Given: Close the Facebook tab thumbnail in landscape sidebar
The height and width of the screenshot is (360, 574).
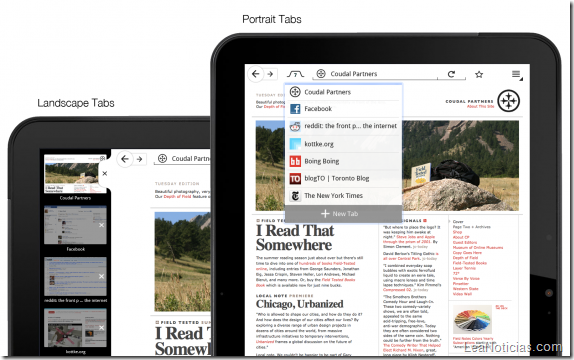Looking at the screenshot, I should pyautogui.click(x=101, y=225).
